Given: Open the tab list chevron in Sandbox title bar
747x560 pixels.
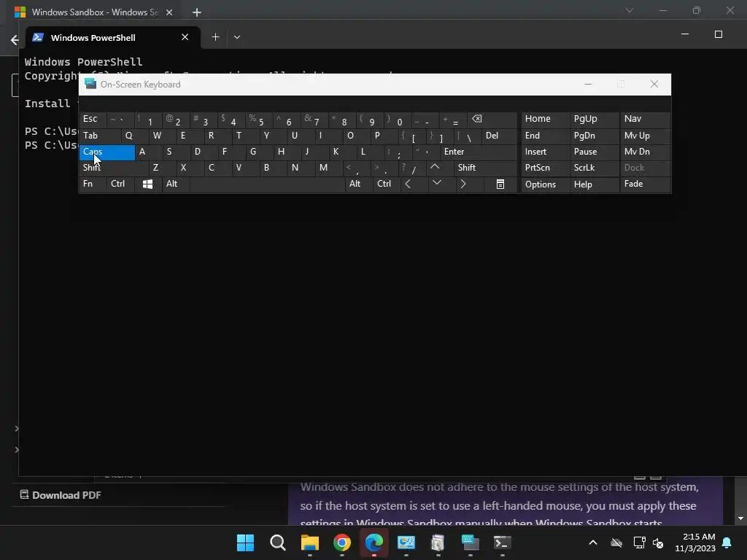Looking at the screenshot, I should (630, 10).
